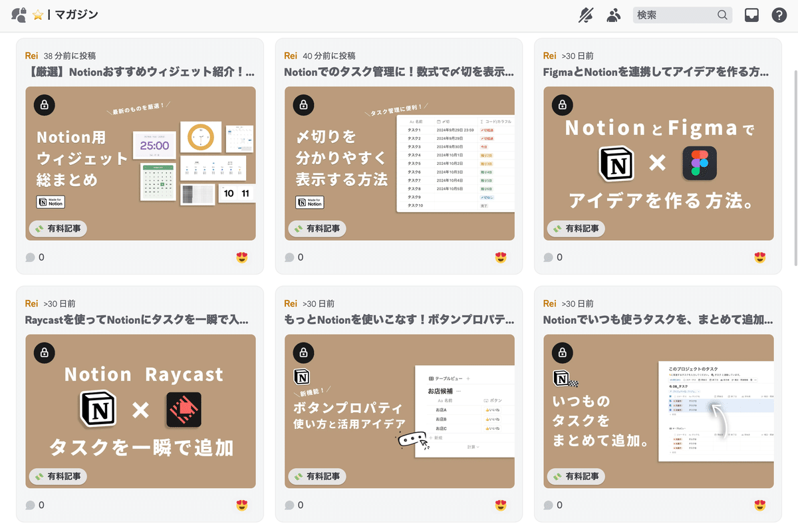Image resolution: width=798 pixels, height=532 pixels.
Task: Open the ボタンプロパティ thumbnail image
Action: [400, 412]
